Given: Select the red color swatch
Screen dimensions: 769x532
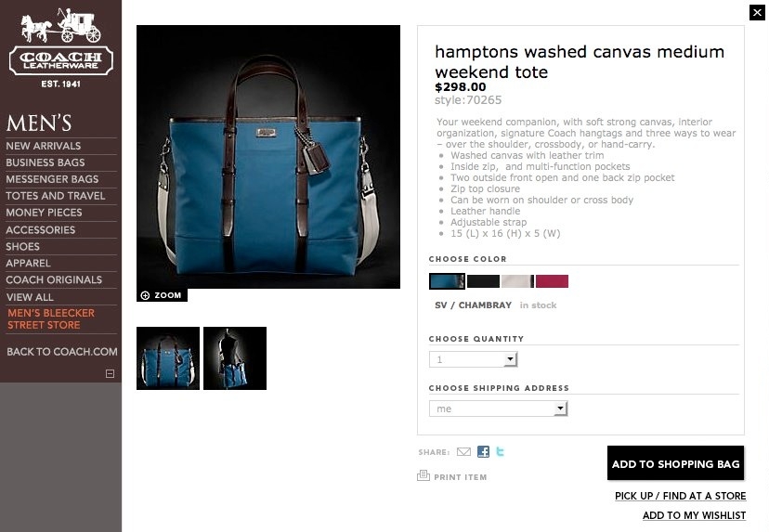Looking at the screenshot, I should [x=552, y=281].
